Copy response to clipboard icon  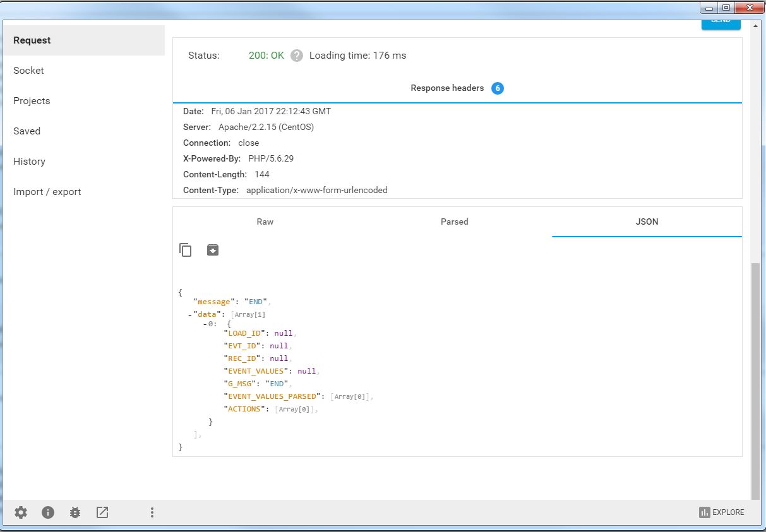[x=186, y=250]
